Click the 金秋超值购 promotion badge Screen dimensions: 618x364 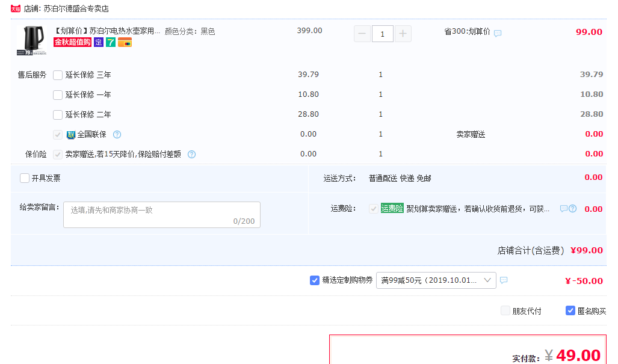point(73,42)
